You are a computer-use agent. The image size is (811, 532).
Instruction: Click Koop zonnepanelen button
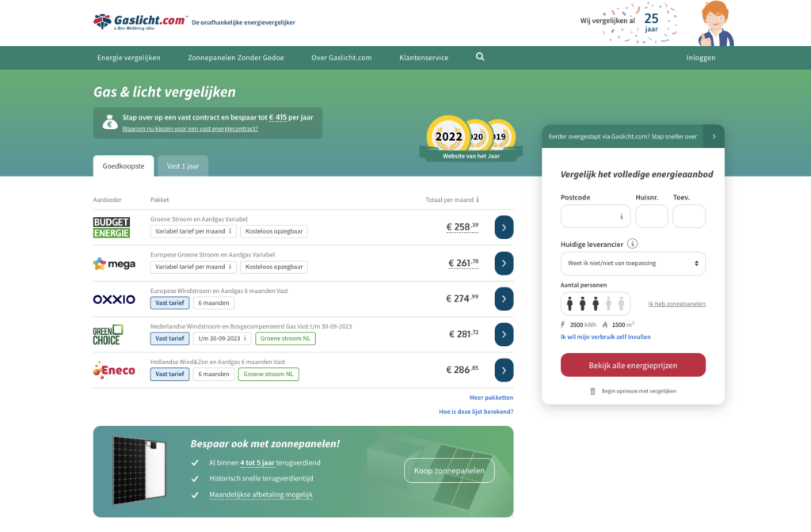pos(449,470)
